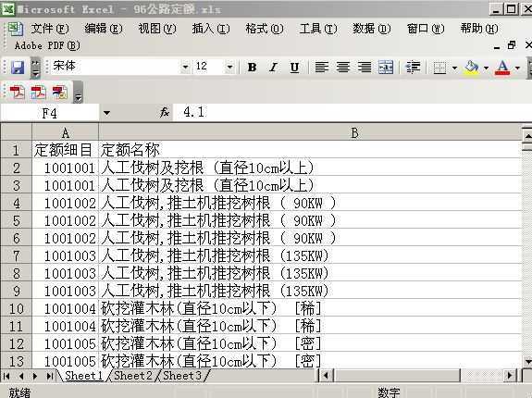The image size is (532, 398).
Task: Click previous sheet tab arrow
Action: click(x=21, y=376)
